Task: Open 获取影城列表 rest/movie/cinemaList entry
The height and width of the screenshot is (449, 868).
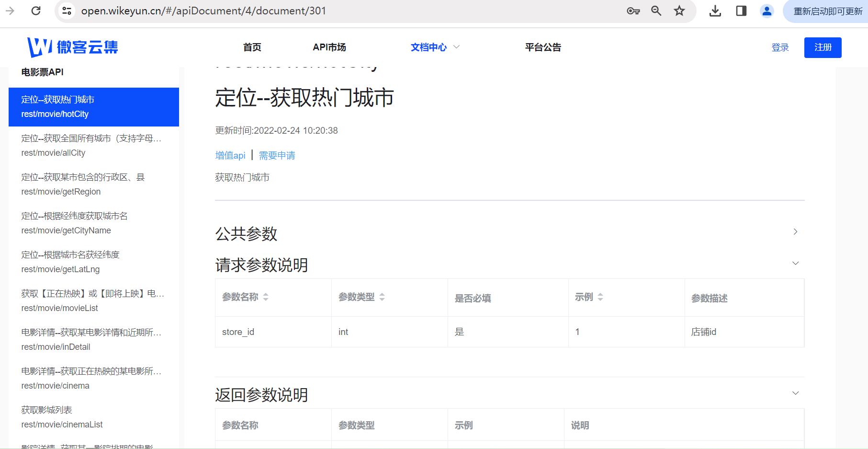Action: (94, 417)
